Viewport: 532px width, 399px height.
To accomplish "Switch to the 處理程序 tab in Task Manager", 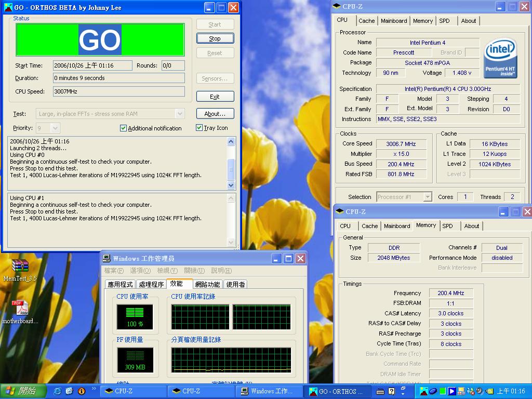I will click(151, 284).
